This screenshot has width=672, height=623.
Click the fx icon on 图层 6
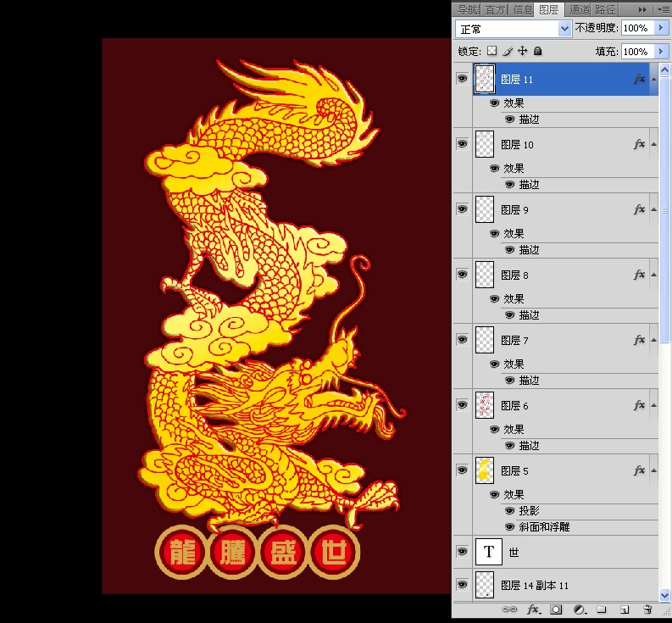639,405
